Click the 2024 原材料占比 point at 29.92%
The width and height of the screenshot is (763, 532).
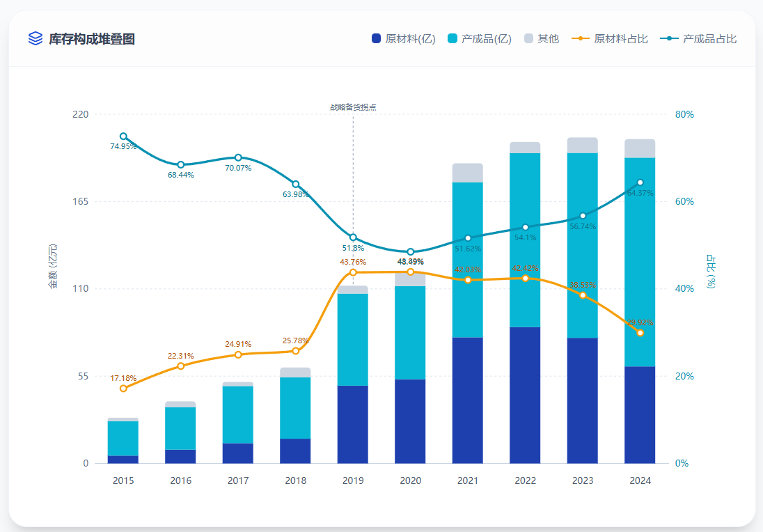point(640,333)
